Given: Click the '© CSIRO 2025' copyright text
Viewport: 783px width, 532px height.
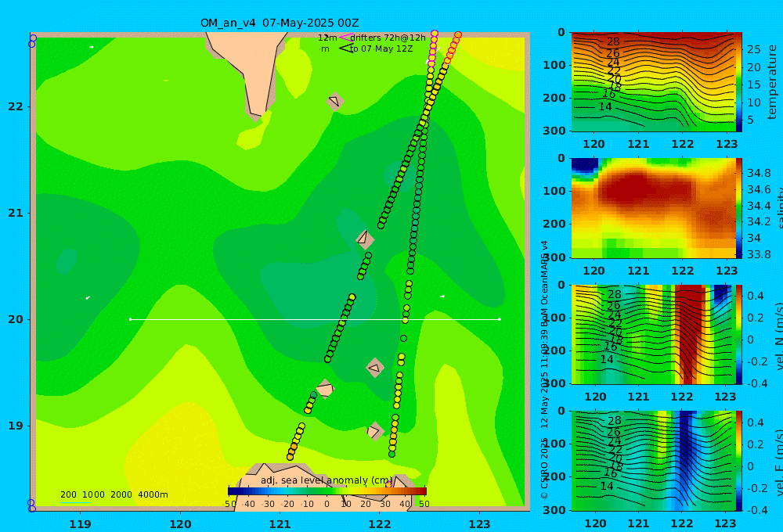Looking at the screenshot, I should point(544,469).
